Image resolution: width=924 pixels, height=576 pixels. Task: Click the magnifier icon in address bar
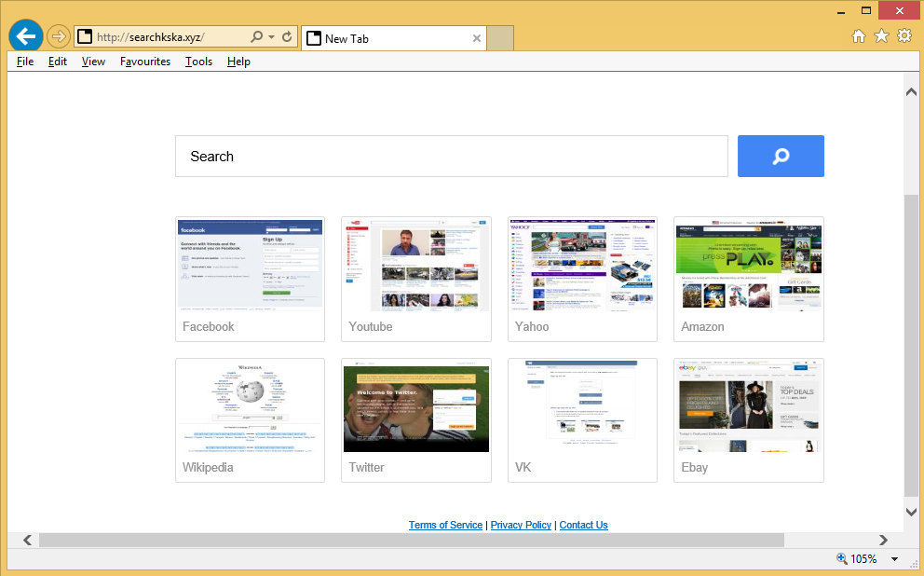click(257, 37)
